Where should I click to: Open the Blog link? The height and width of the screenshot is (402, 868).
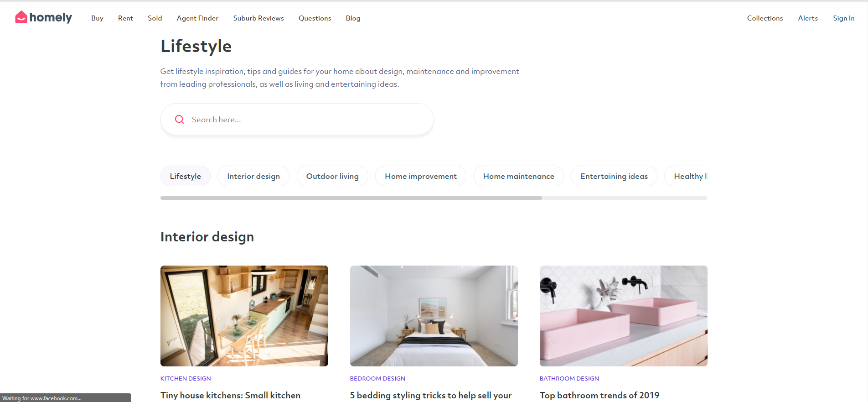tap(353, 18)
